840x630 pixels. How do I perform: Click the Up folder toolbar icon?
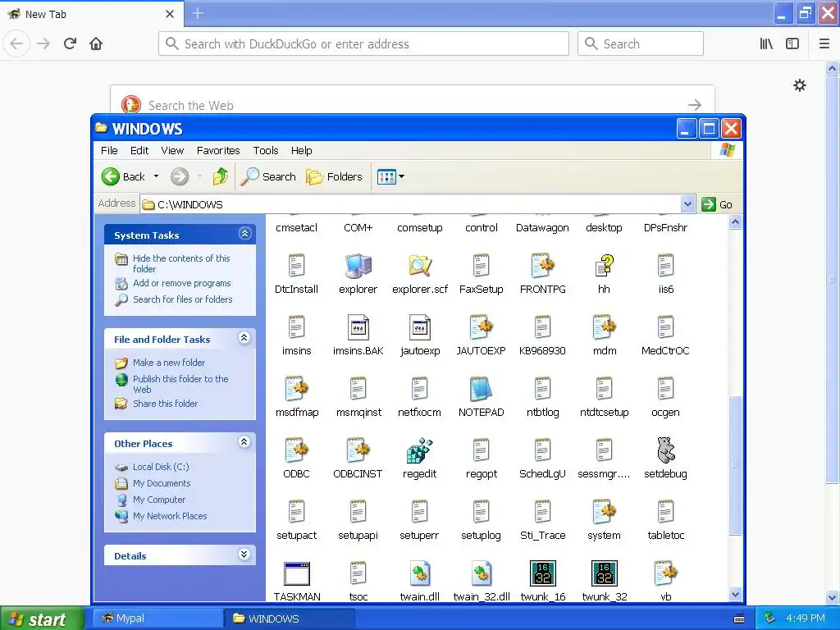coord(220,176)
